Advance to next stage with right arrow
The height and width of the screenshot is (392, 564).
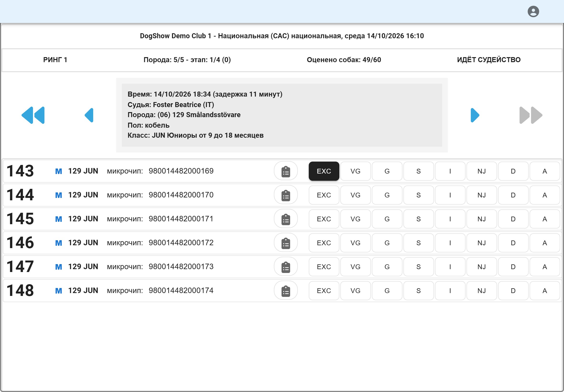[475, 115]
